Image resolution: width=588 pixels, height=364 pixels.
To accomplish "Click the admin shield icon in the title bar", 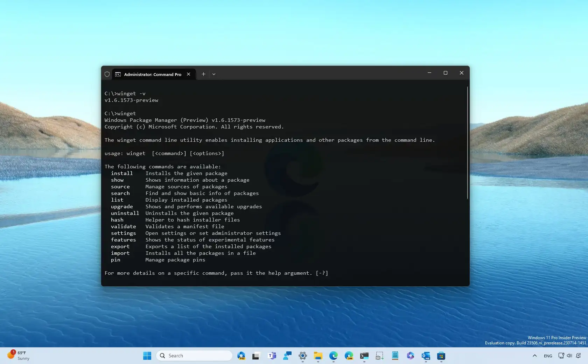I will point(107,74).
